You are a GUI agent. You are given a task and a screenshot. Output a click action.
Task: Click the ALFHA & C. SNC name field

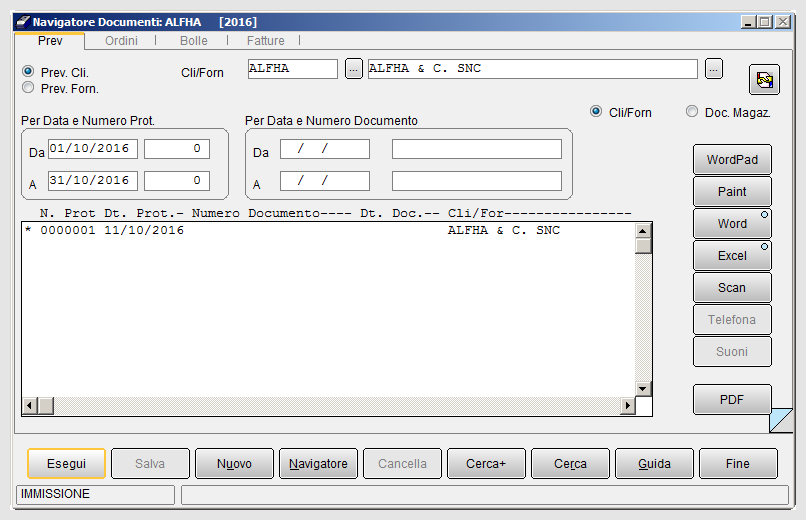coord(533,69)
